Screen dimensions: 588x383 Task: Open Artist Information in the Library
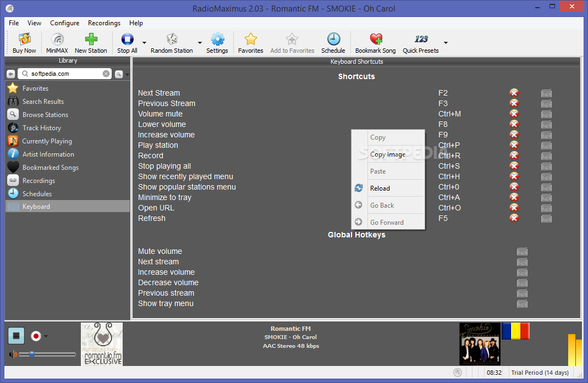click(68, 154)
